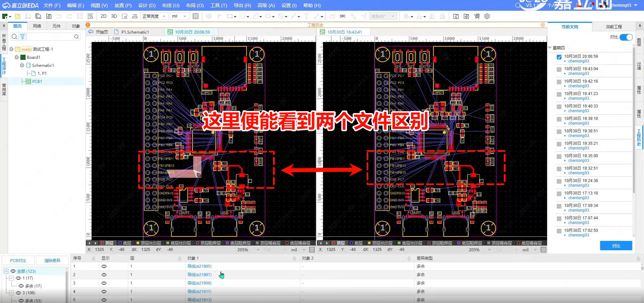Select the via/pad circle tool

tap(209, 16)
